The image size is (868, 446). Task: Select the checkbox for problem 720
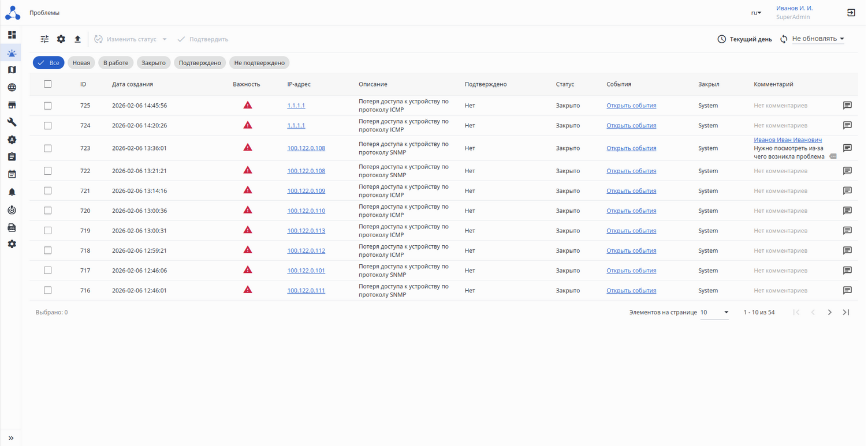[x=48, y=211]
